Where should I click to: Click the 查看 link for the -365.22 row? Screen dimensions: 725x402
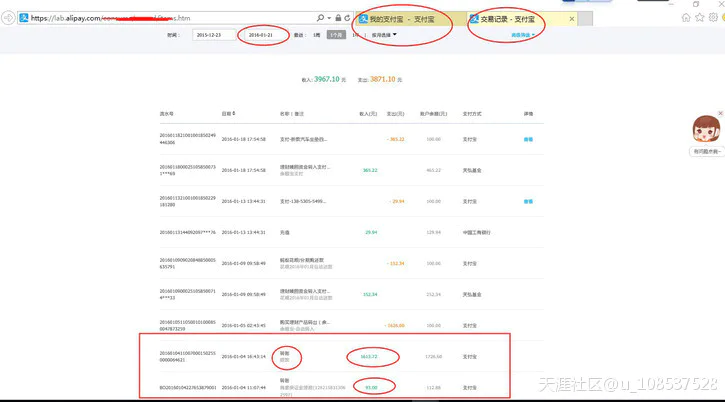(528, 139)
